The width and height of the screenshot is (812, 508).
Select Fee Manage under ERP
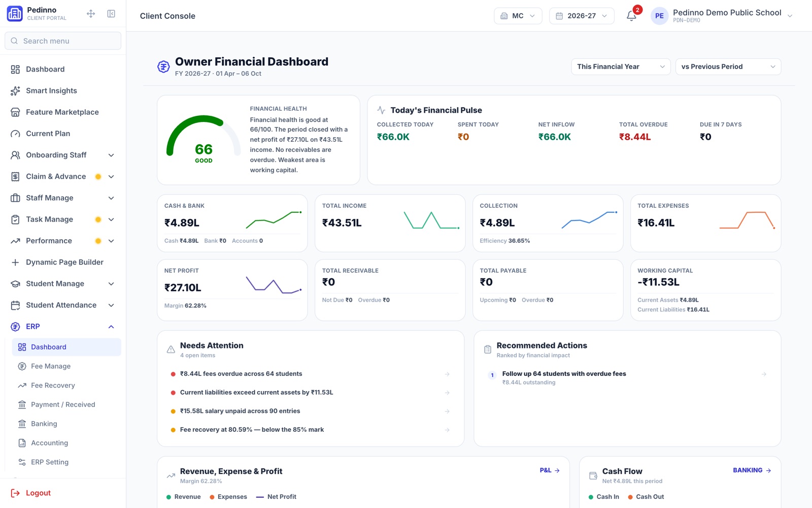[x=66, y=366]
